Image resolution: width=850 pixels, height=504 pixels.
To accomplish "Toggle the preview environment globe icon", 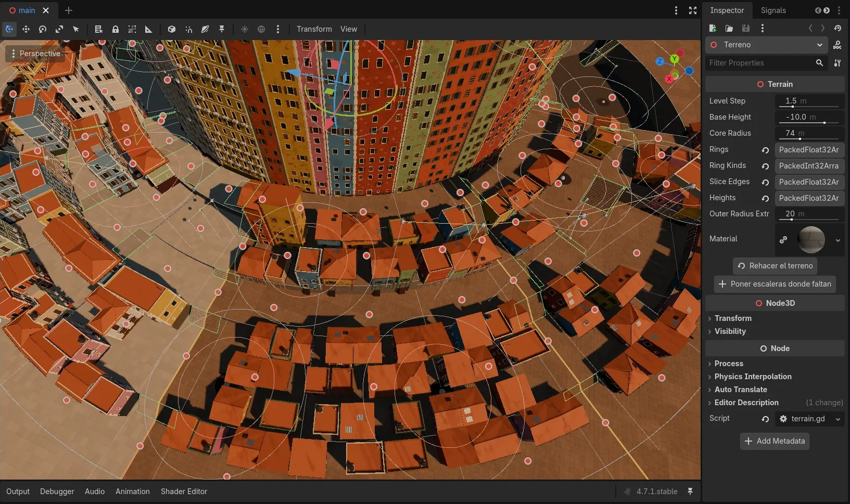I will pyautogui.click(x=261, y=29).
